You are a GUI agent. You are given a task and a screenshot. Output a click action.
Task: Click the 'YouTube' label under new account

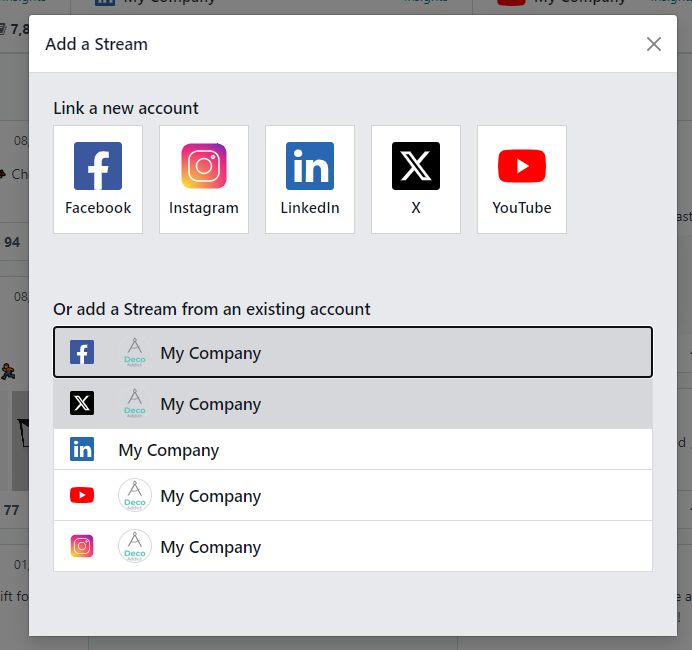pos(522,208)
